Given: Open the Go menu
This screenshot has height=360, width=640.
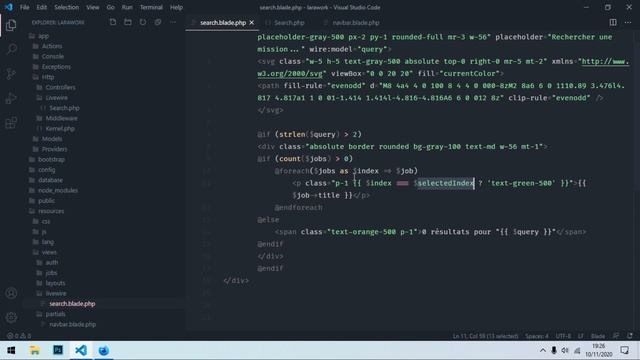Looking at the screenshot, I should point(110,7).
